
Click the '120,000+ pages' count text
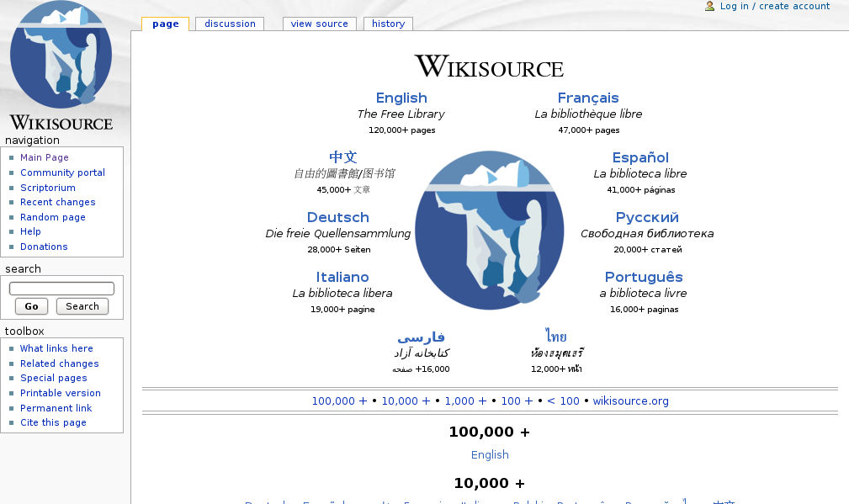[401, 130]
